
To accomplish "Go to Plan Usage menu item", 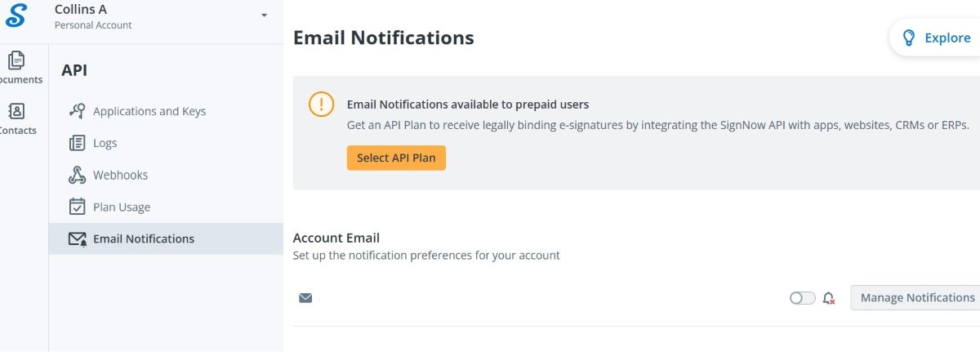I will click(122, 207).
